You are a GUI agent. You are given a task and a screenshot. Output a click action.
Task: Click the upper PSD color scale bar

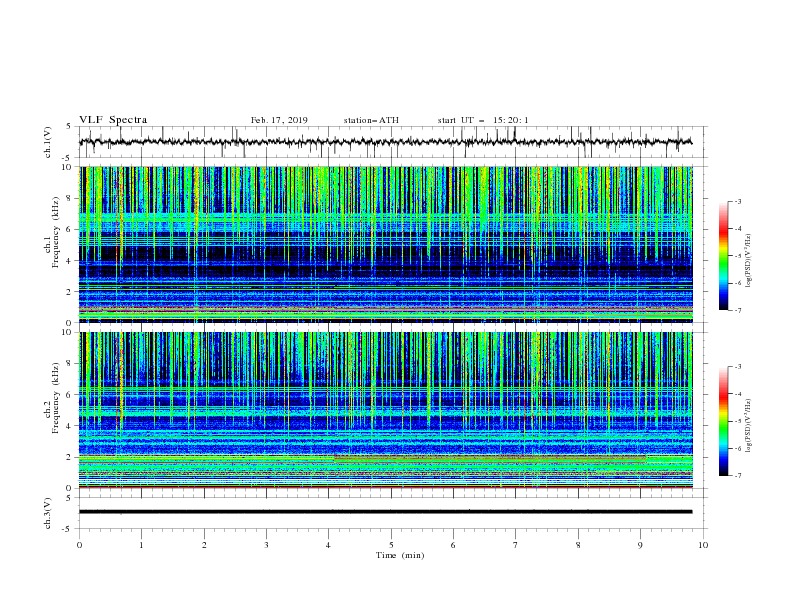tap(724, 256)
